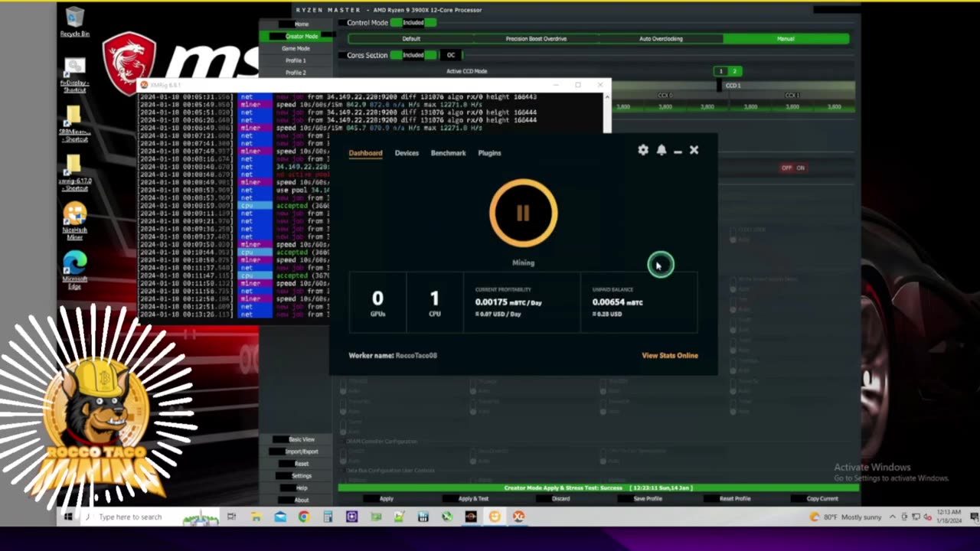This screenshot has height=551, width=980.
Task: Choose Auto Overclocking control mode
Action: 661,38
